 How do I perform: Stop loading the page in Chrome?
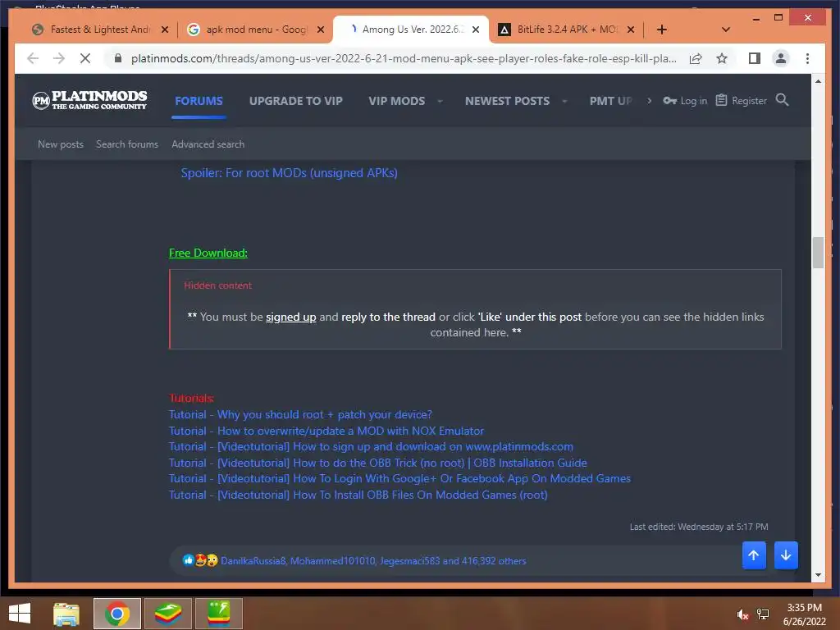[x=85, y=58]
